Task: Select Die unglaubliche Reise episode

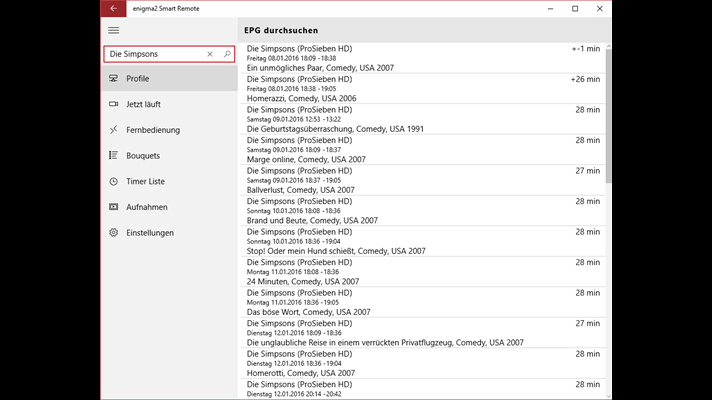Action: pos(422,332)
